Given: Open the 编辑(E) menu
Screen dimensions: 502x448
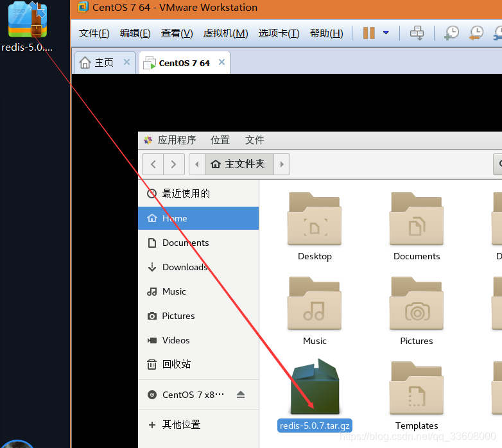Looking at the screenshot, I should tap(135, 33).
